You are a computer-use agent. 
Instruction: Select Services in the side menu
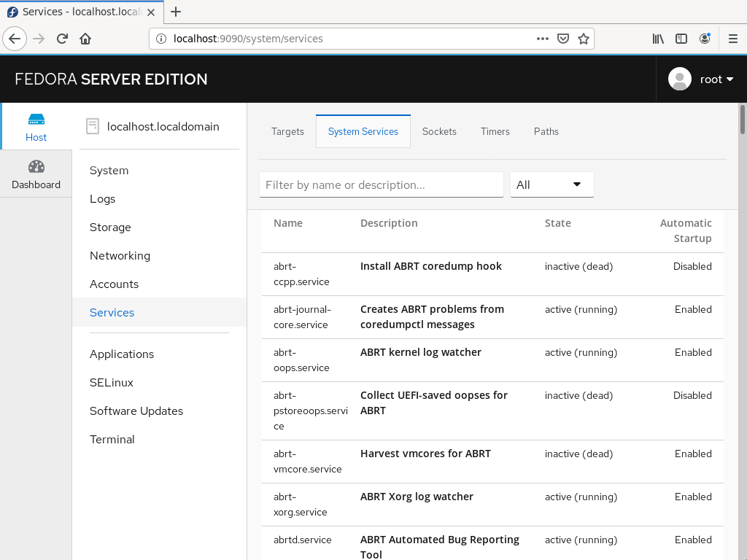112,312
